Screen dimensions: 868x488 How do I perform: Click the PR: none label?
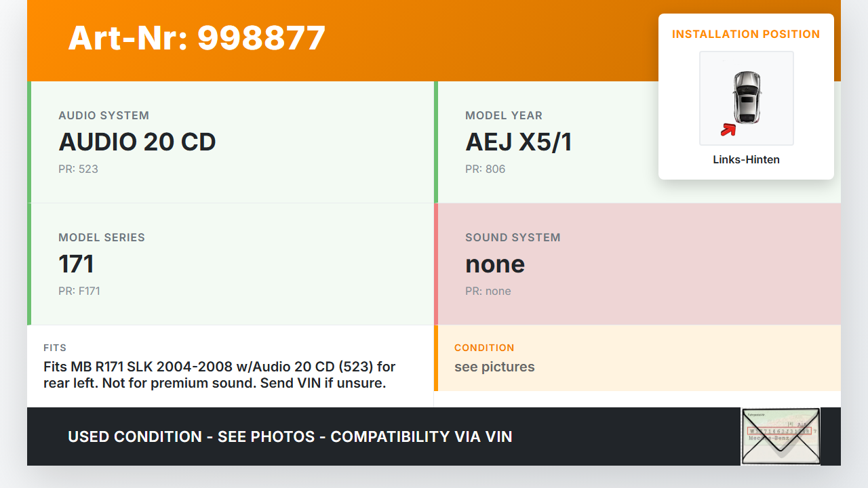point(488,291)
